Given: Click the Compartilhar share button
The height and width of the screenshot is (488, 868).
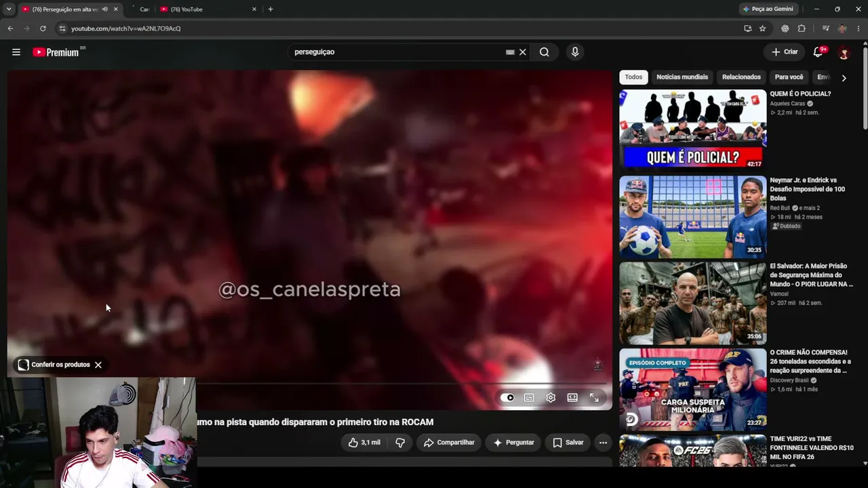Looking at the screenshot, I should [449, 443].
